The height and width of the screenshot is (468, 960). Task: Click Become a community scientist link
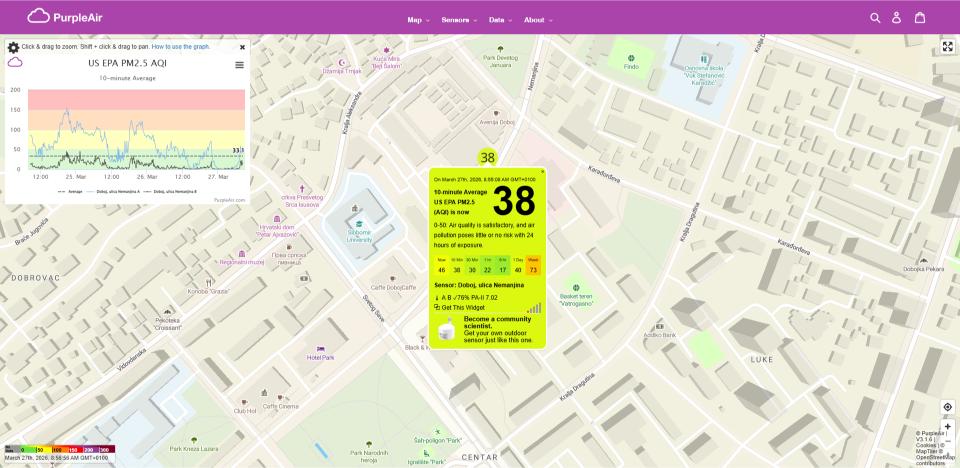498,322
